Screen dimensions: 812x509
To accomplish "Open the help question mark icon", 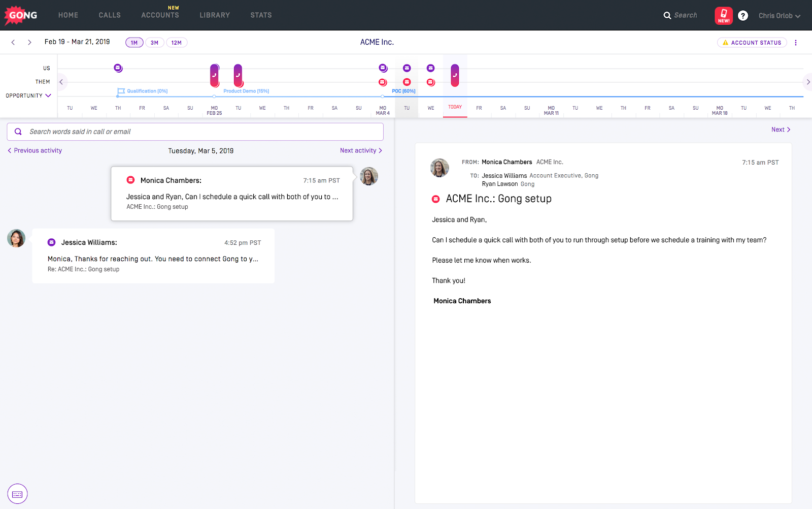I will click(743, 15).
